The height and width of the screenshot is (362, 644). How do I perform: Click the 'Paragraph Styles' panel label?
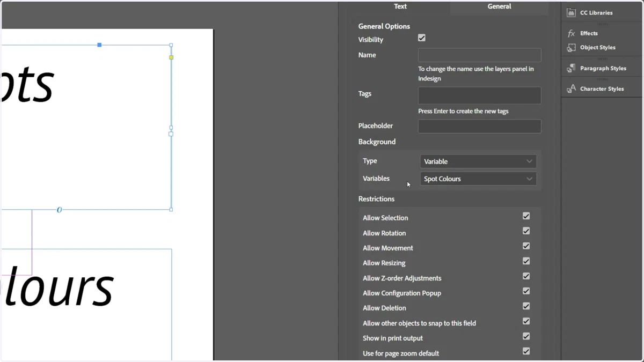coord(603,69)
